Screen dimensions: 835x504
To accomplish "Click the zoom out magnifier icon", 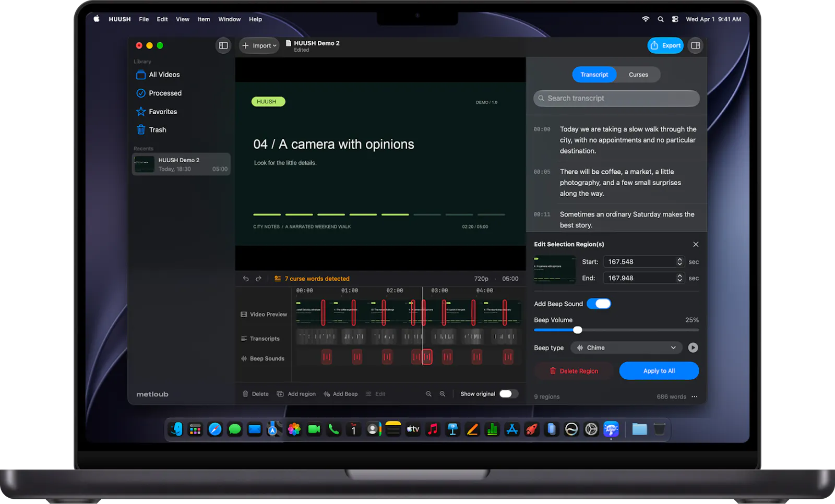I will point(428,394).
